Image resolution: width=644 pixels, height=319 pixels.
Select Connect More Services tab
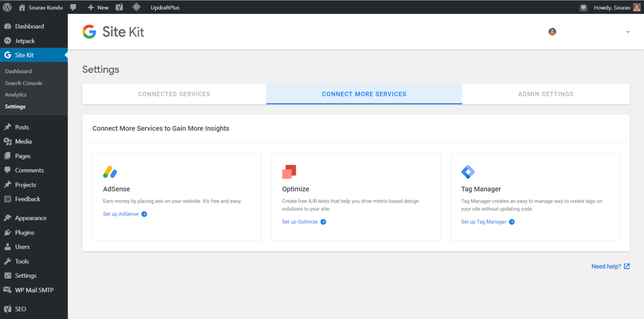coord(364,94)
